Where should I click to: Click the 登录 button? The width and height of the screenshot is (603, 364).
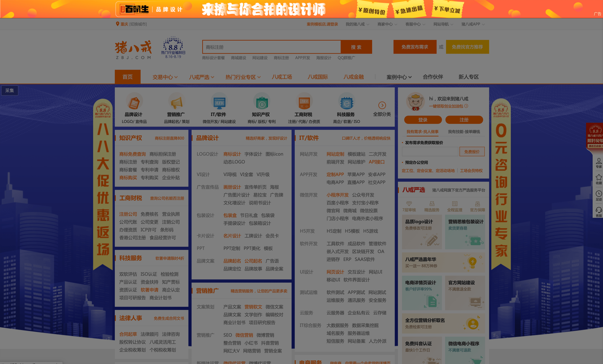[423, 120]
